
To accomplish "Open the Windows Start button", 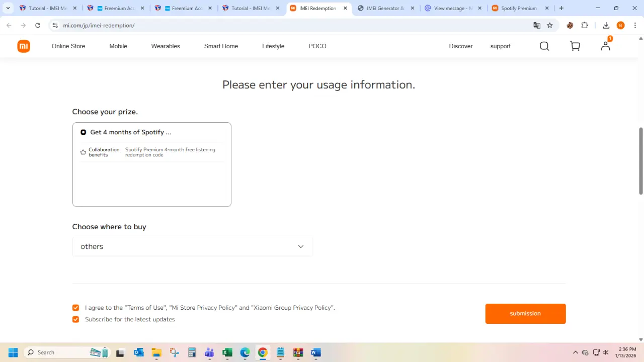I will [x=13, y=352].
